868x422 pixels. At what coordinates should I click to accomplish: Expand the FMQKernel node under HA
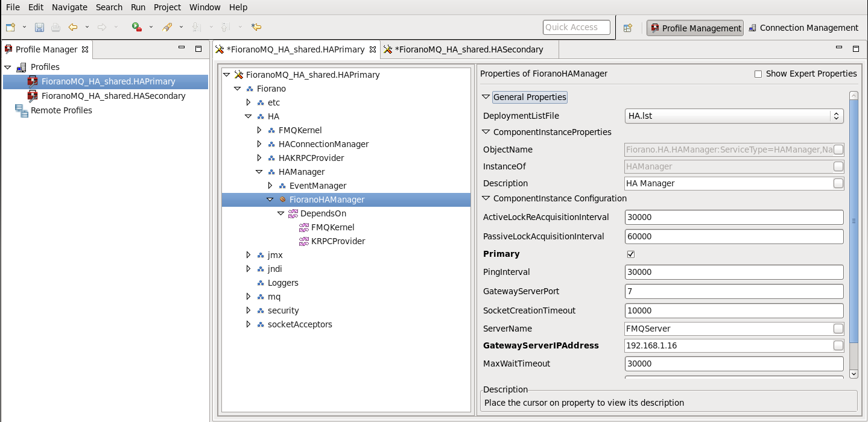[259, 130]
